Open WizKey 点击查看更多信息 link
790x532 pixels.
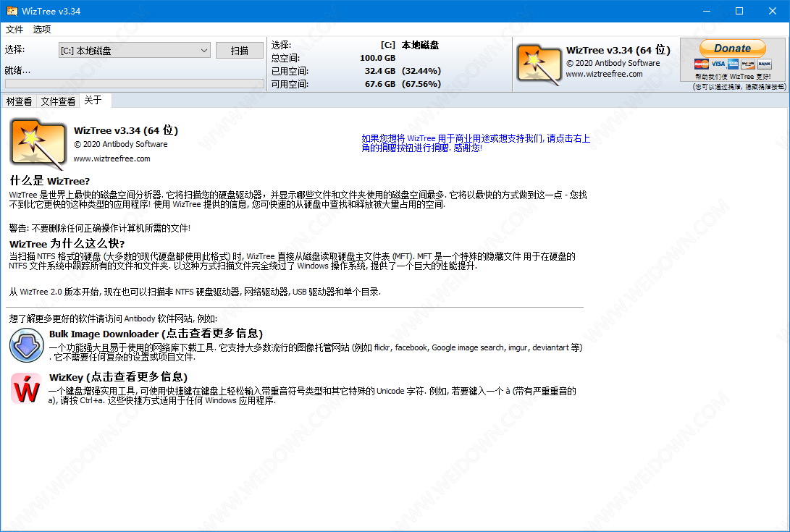tap(119, 377)
